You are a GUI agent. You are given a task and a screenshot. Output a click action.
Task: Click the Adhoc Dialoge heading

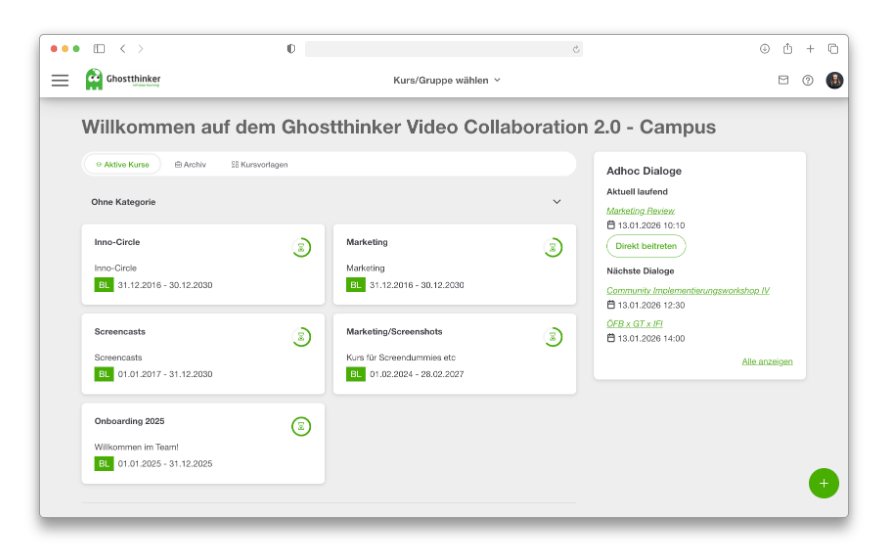644,171
